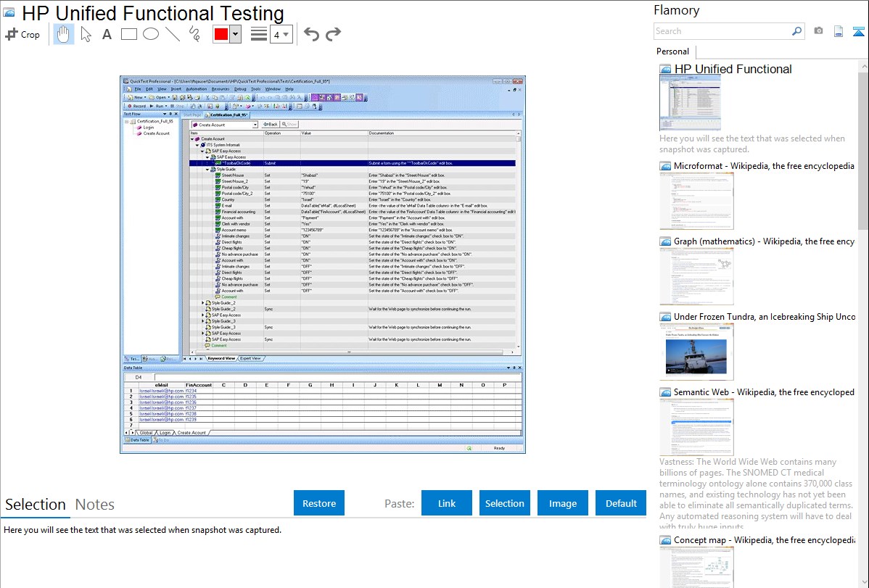Click the Paste Default button

(621, 503)
